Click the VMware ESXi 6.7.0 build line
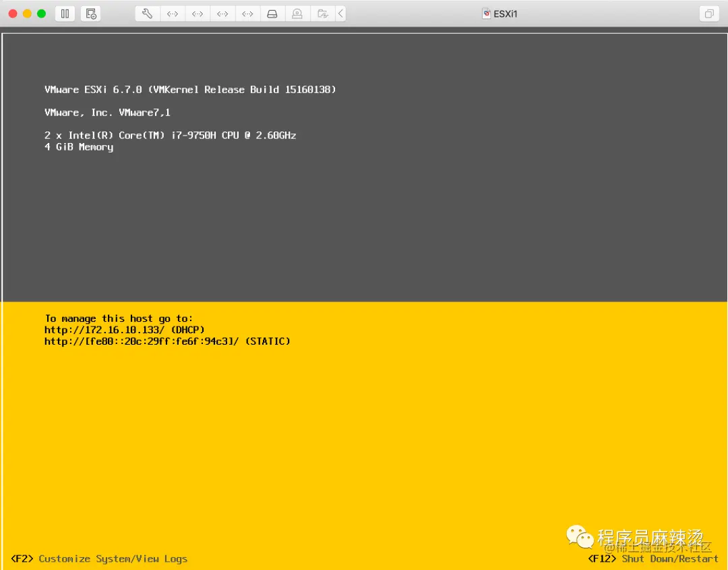This screenshot has width=728, height=570. tap(190, 90)
